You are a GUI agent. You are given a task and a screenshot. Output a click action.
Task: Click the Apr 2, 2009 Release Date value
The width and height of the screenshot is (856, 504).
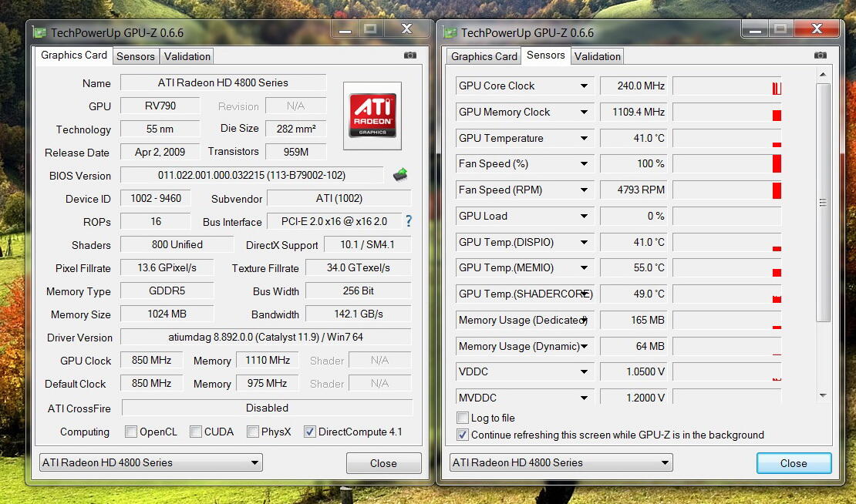(160, 152)
